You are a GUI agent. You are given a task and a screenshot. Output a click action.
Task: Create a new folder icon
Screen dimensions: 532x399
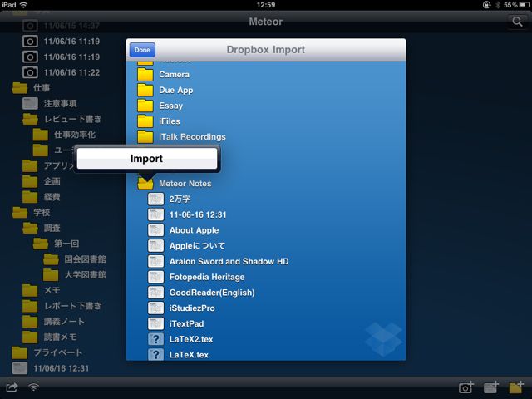tap(516, 387)
